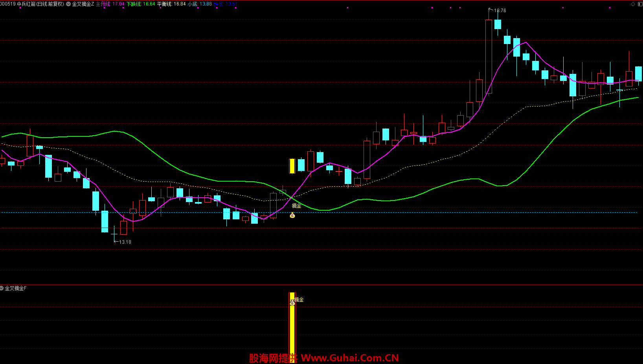Click the yellow highlighted candle on main chart
643x364 pixels.
292,166
